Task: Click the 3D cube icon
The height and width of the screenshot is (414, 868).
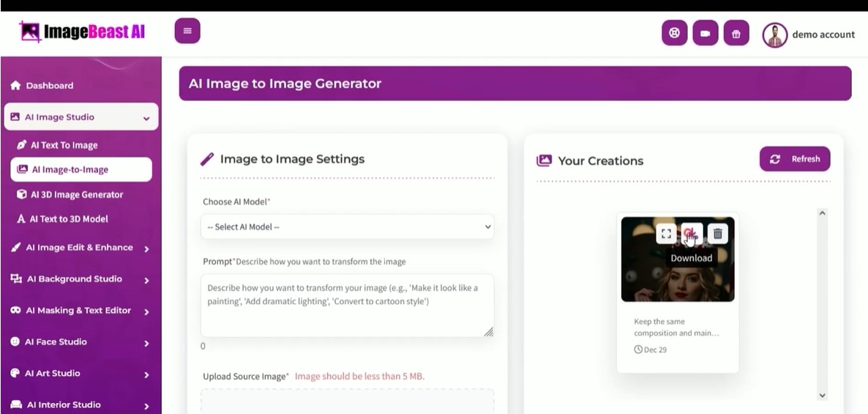Action: (x=21, y=194)
